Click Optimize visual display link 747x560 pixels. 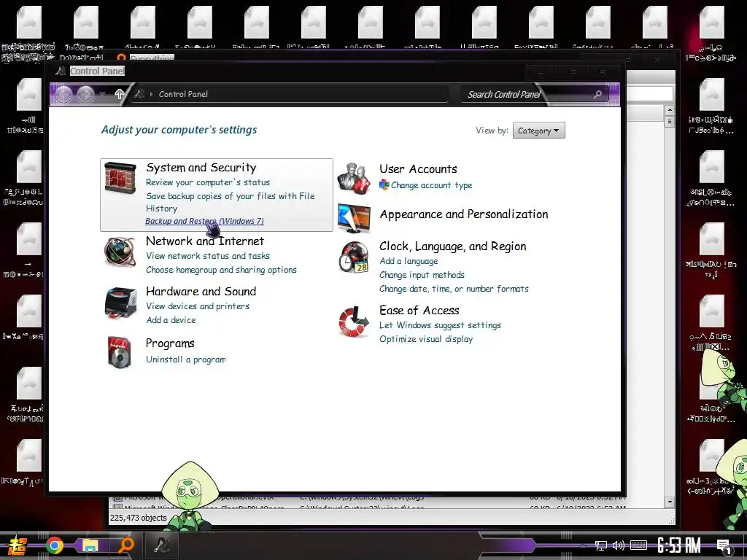(x=426, y=339)
